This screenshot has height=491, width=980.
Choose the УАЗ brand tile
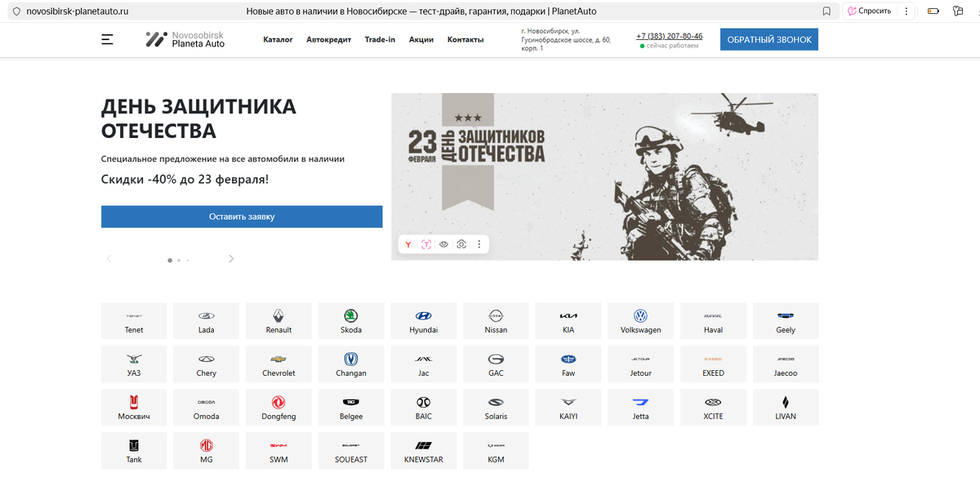pyautogui.click(x=134, y=364)
